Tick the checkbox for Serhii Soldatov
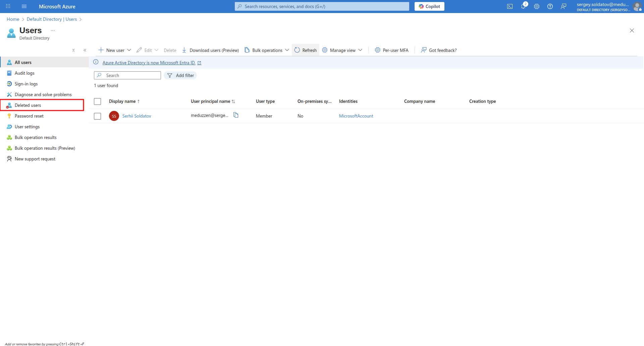Screen dimensions: 644x346 point(98,116)
